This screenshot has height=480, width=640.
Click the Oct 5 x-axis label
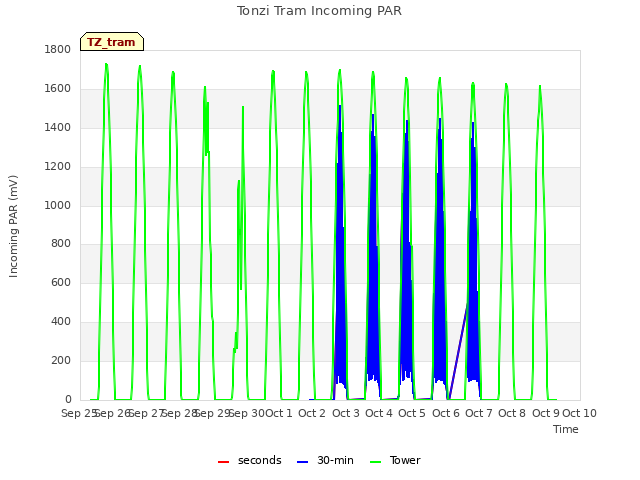[x=412, y=413]
